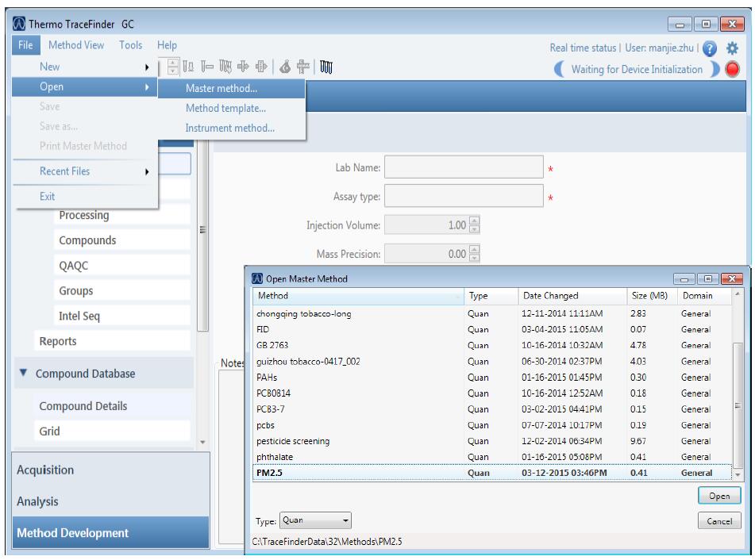Click the Lab Name input field
The width and height of the screenshot is (755, 560).
464,168
